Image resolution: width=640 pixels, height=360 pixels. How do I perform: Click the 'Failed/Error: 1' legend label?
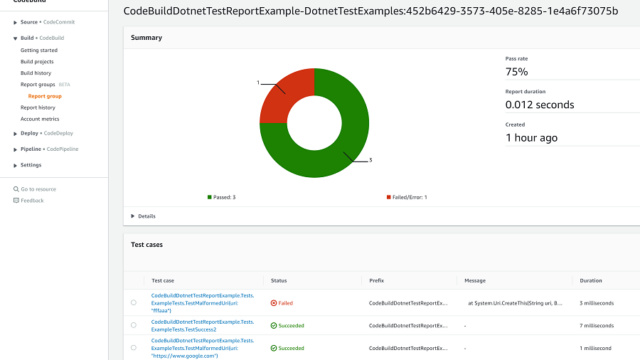pos(409,197)
